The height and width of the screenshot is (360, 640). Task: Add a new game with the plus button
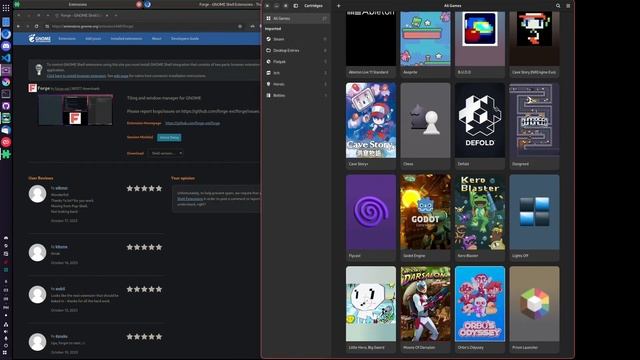pyautogui.click(x=338, y=6)
